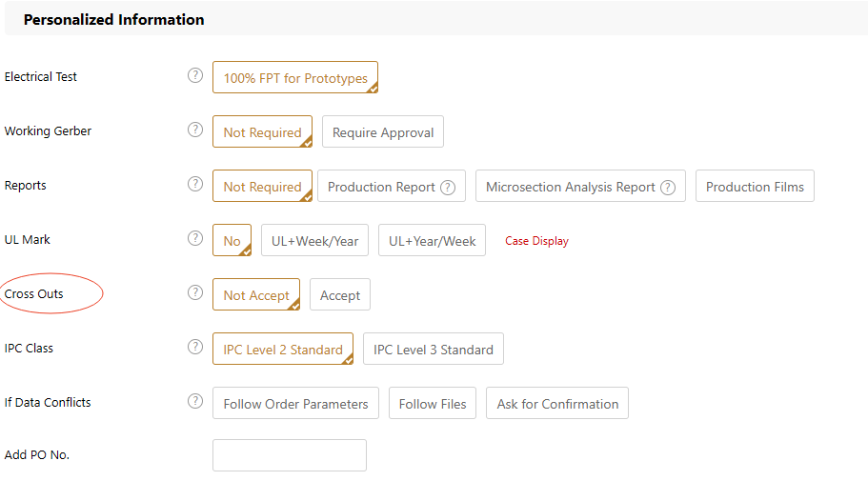868x481 pixels.
Task: Click the Add PO No. text field
Action: (x=290, y=455)
